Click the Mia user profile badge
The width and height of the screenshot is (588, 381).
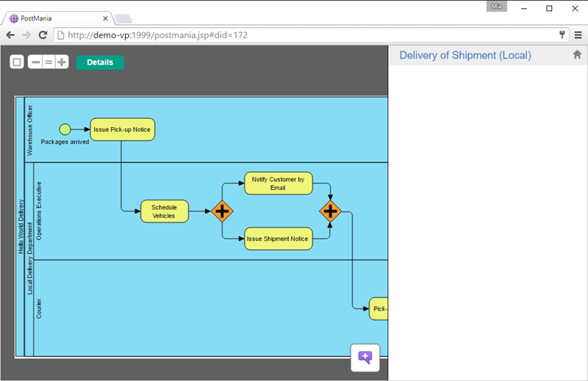click(x=496, y=7)
